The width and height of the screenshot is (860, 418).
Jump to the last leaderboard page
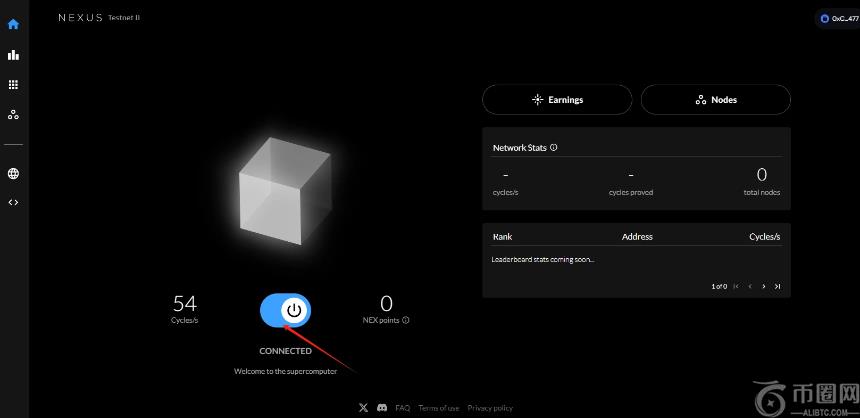(x=778, y=287)
